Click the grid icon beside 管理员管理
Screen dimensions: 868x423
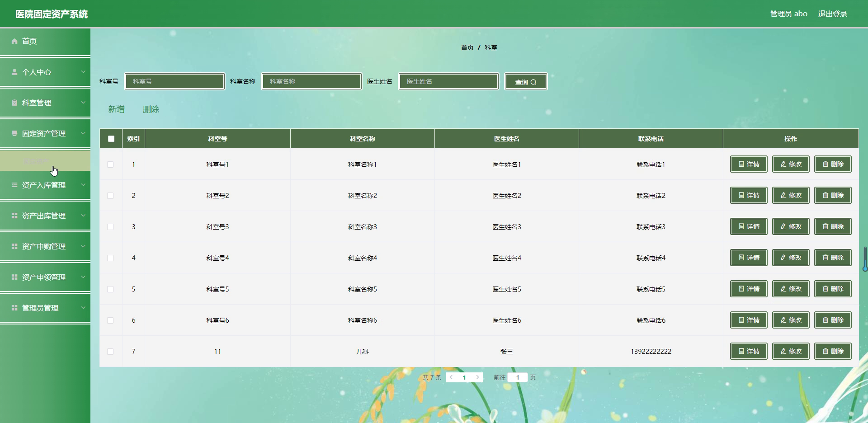click(14, 308)
